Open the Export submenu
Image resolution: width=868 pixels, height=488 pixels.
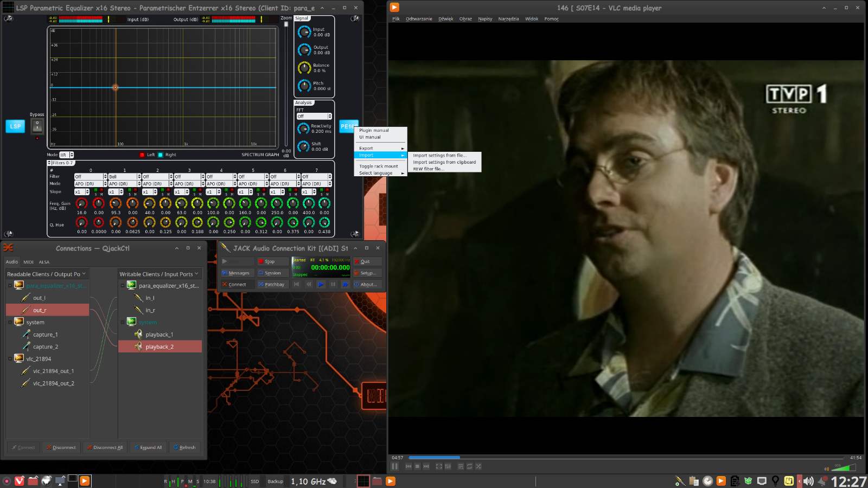(x=380, y=148)
